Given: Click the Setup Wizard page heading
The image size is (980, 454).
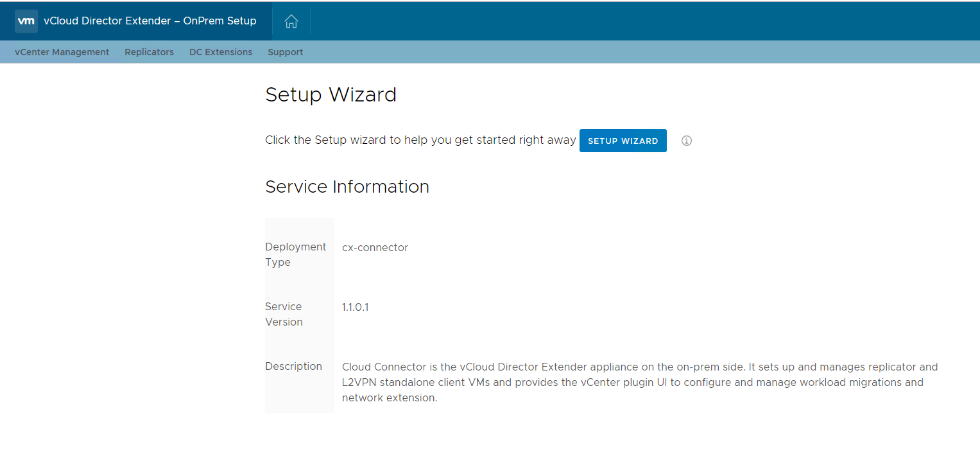Looking at the screenshot, I should click(331, 95).
